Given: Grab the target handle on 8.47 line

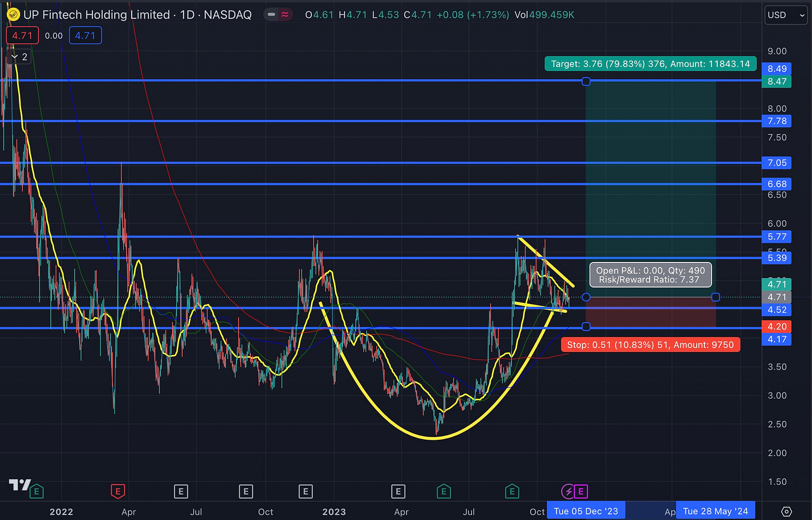Looking at the screenshot, I should 586,81.
